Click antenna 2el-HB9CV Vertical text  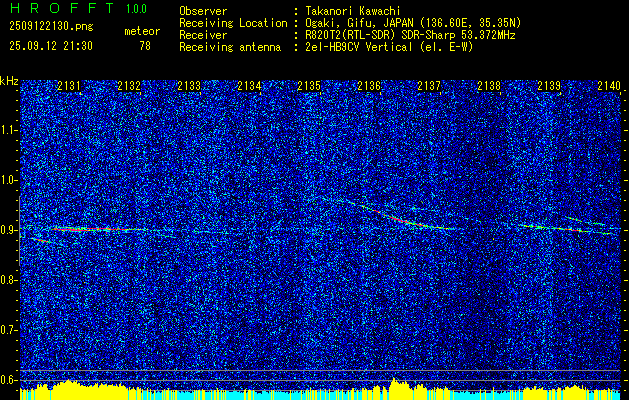click(389, 47)
